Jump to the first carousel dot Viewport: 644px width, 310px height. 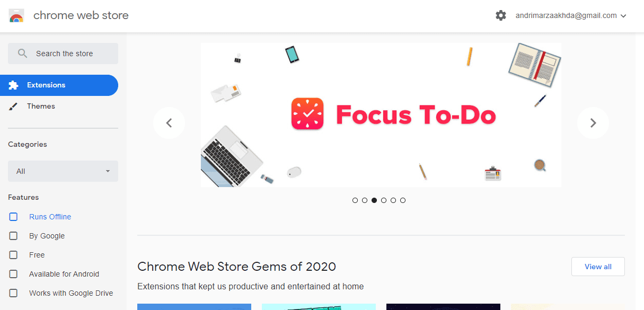355,200
